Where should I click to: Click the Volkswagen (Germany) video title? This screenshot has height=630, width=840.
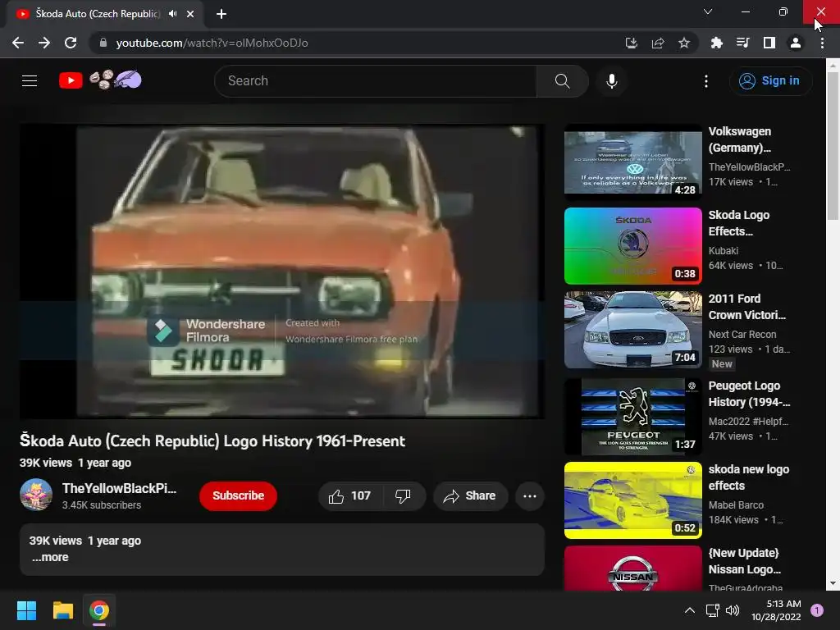pos(741,139)
